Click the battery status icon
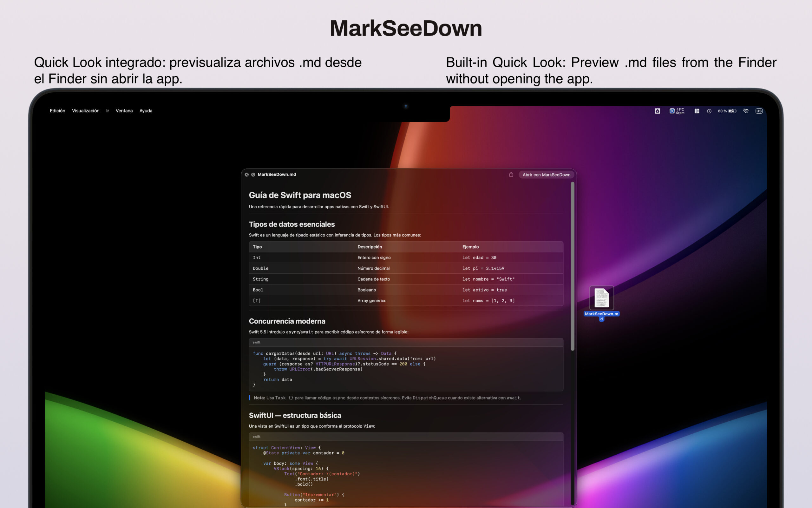Image resolution: width=812 pixels, height=508 pixels. 727,111
